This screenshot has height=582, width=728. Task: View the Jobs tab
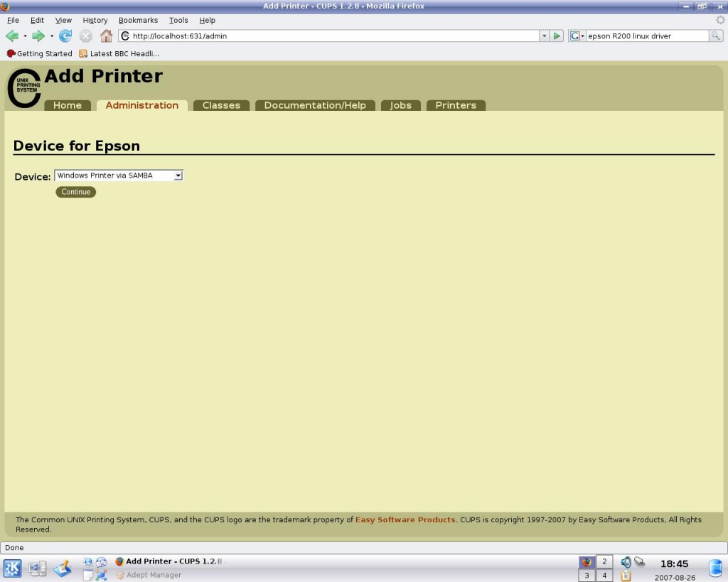[401, 105]
